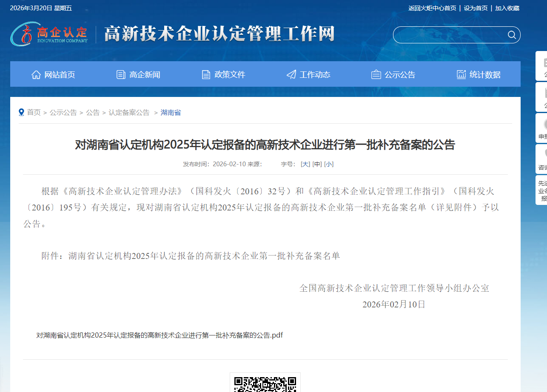
Task: Click the QR code image
Action: coord(265,383)
